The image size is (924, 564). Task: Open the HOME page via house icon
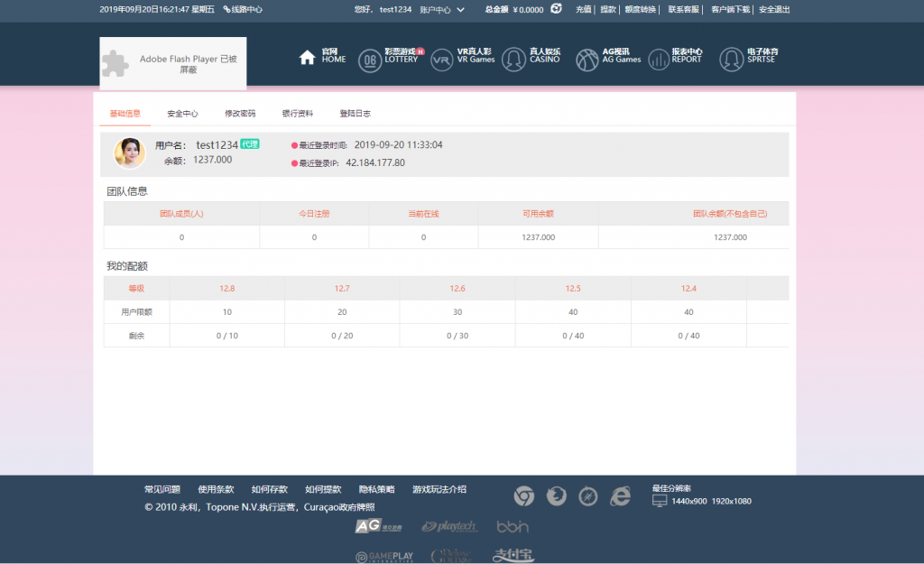point(306,57)
